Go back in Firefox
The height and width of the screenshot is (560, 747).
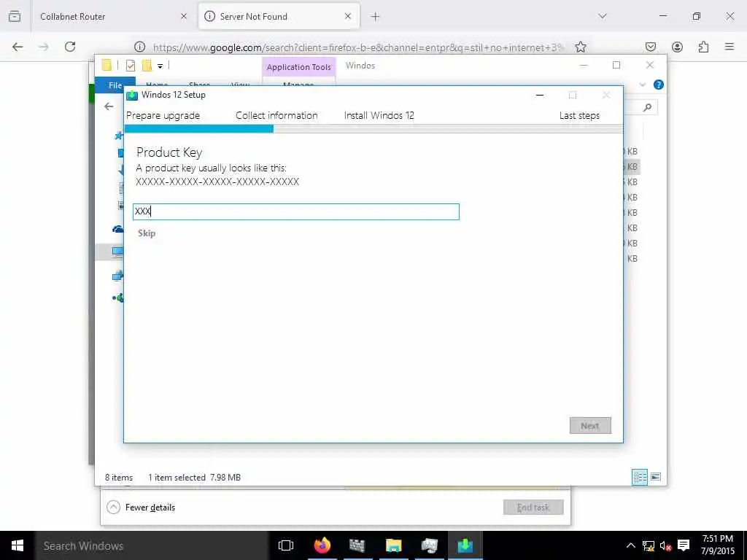pos(18,47)
